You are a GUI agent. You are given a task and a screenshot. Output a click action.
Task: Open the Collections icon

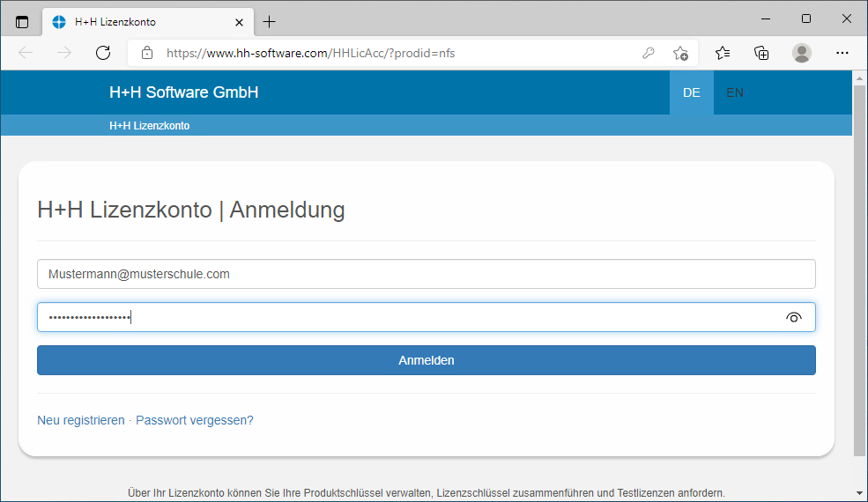[x=761, y=53]
